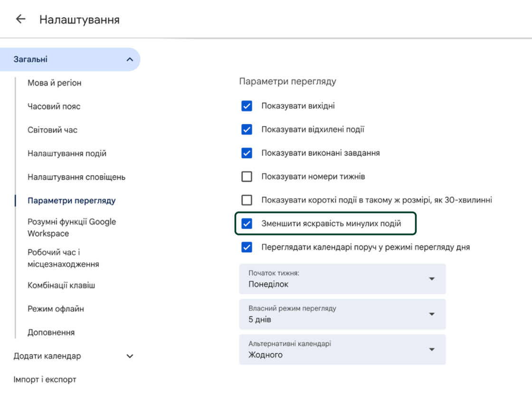Click the back arrow next to Налаштування

tap(20, 19)
